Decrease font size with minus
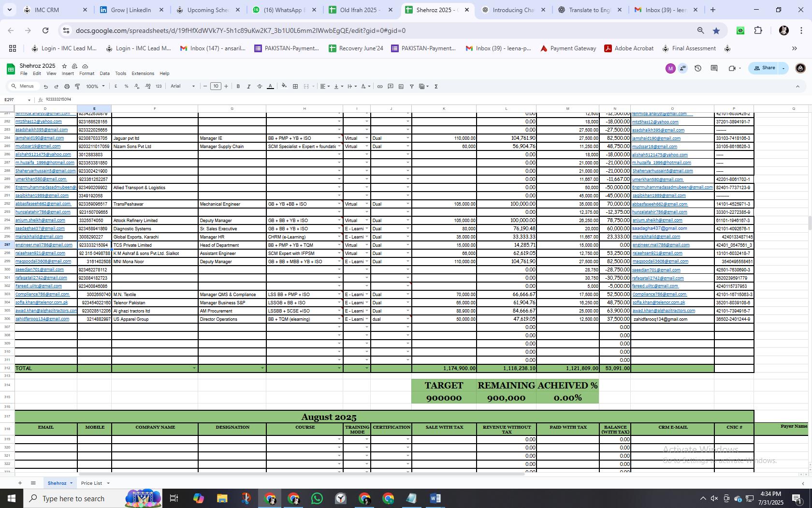The height and width of the screenshot is (508, 812). point(205,87)
